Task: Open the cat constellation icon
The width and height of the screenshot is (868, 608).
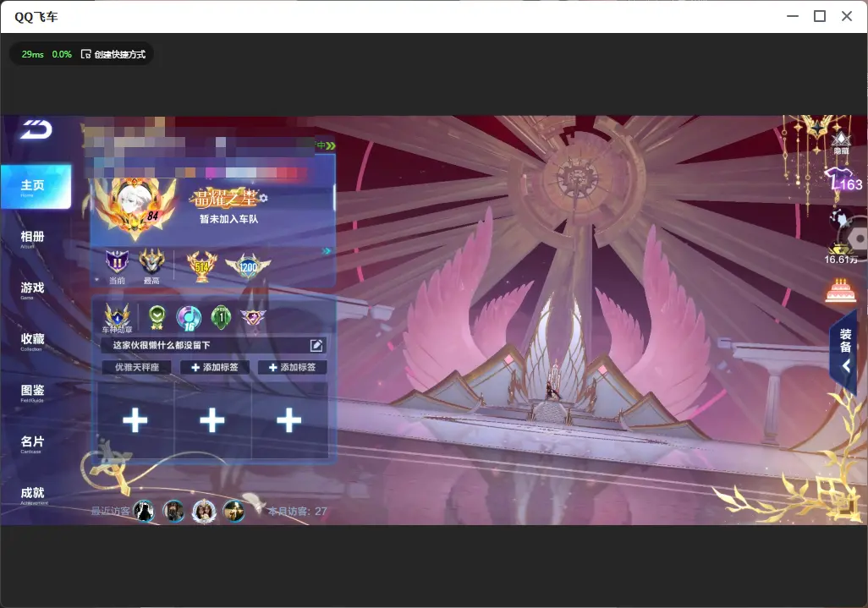Action: click(840, 219)
